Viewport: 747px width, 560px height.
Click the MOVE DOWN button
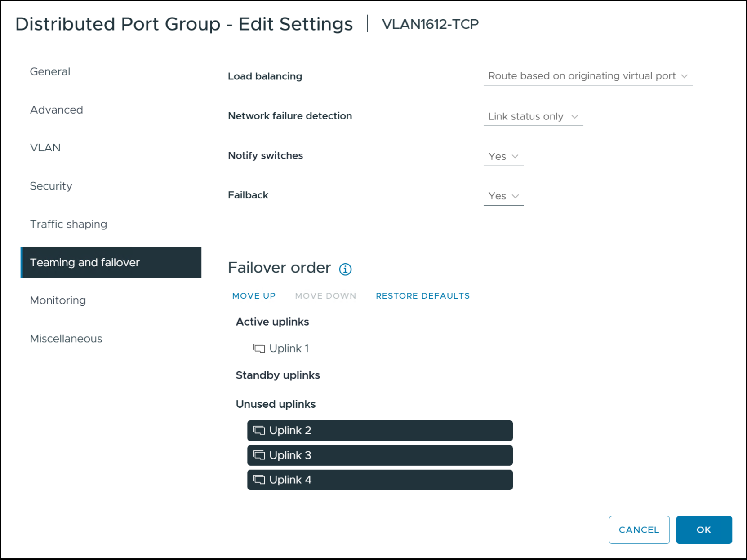tap(325, 296)
